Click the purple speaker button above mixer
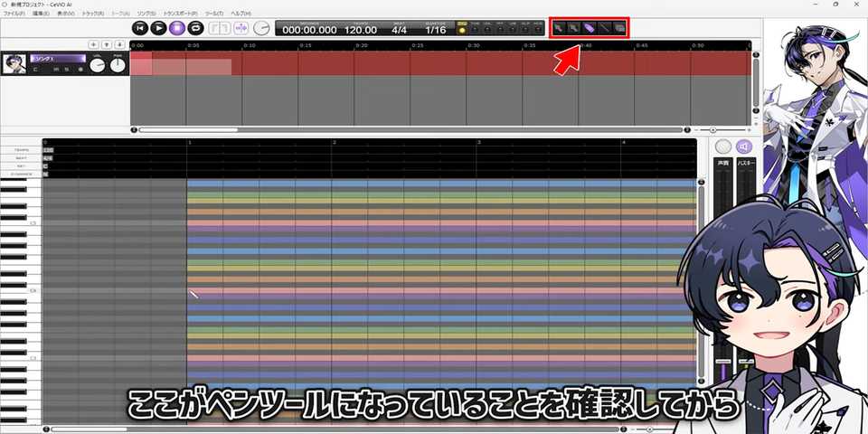Image resolution: width=868 pixels, height=434 pixels. coord(744,146)
